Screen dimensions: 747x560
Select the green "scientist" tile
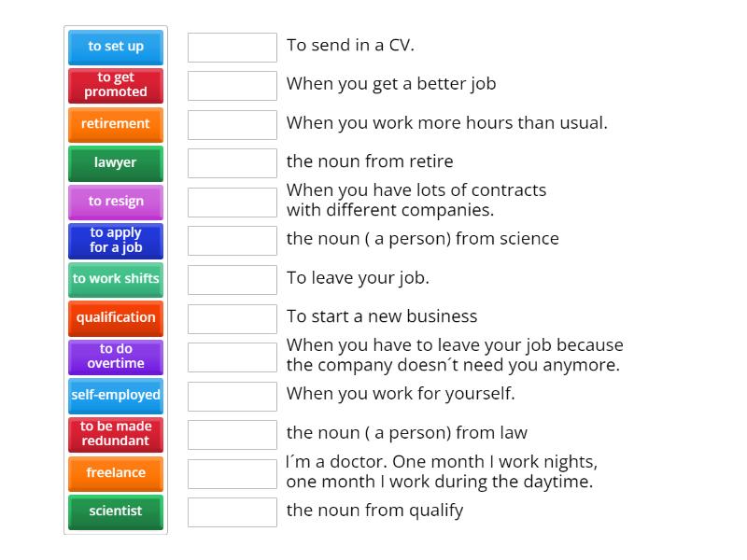(115, 511)
